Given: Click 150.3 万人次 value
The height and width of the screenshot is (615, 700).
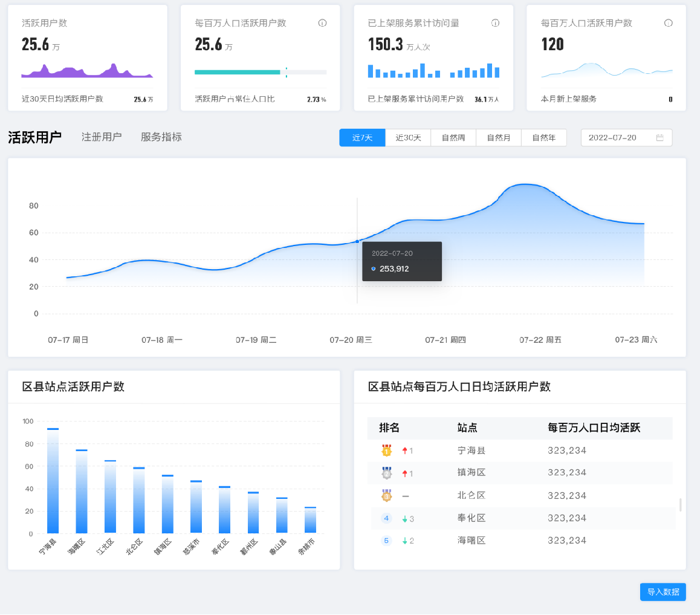Looking at the screenshot, I should pos(398,44).
